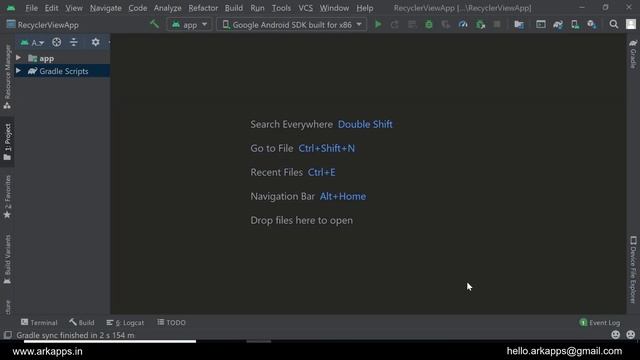640x360 pixels.
Task: Open the Logcat tool window
Action: tap(125, 322)
